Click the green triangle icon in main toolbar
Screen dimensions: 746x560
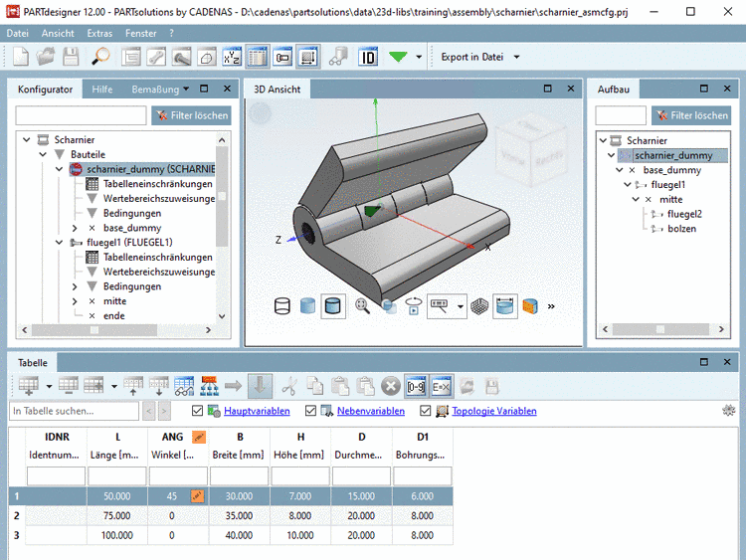pos(399,57)
